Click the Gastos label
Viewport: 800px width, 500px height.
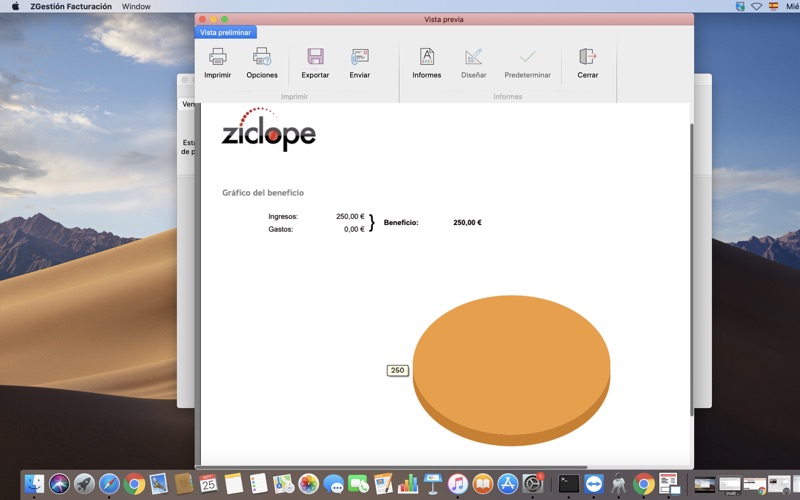pyautogui.click(x=281, y=229)
